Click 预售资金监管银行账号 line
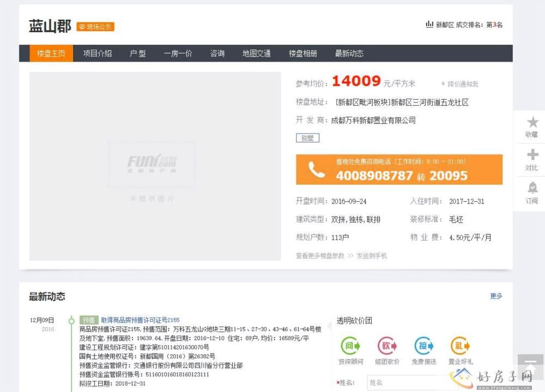Screen dimensions: 545x392 [144, 374]
